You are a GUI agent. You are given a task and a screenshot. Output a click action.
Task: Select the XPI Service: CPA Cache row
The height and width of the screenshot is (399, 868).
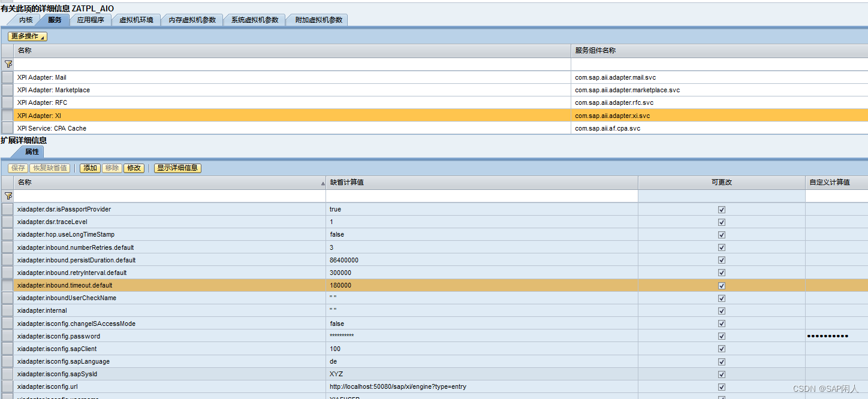434,128
